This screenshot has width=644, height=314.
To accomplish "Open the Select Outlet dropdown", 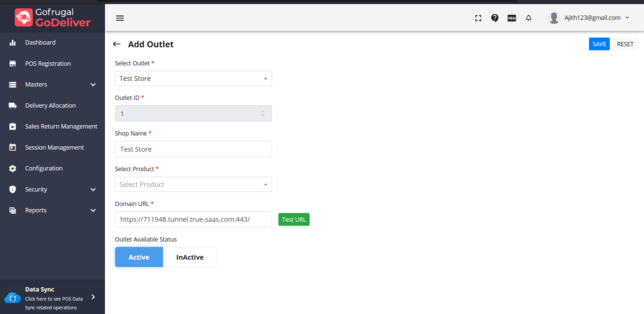I will (193, 78).
